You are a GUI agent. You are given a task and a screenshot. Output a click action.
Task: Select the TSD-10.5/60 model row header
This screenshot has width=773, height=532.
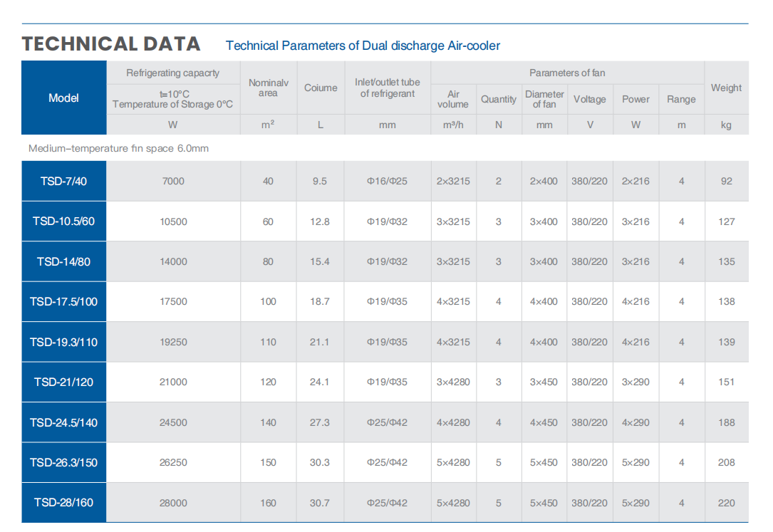pos(63,221)
